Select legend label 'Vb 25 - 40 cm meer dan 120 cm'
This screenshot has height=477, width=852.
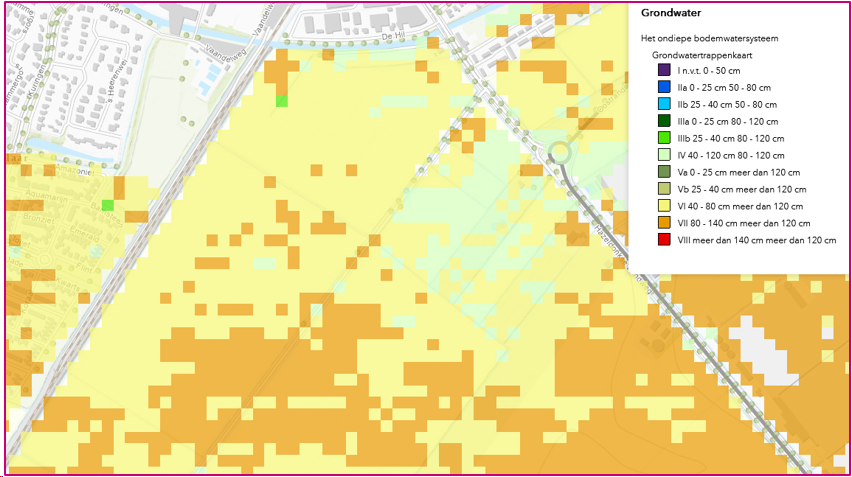coord(742,190)
